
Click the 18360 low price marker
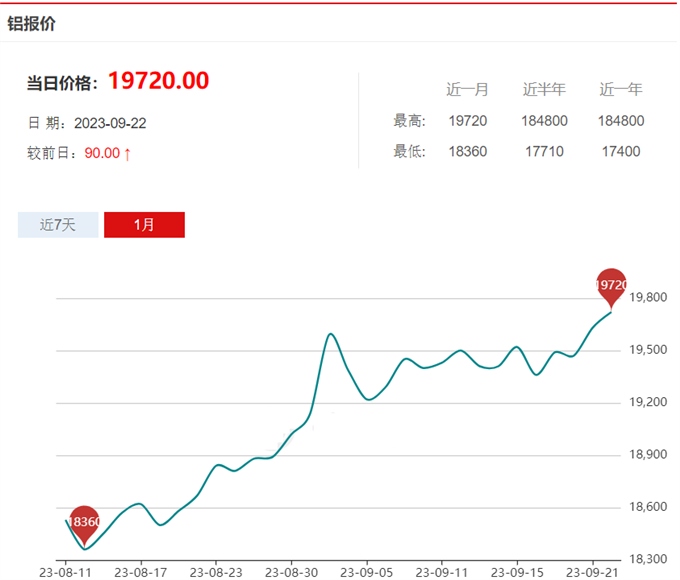84,524
